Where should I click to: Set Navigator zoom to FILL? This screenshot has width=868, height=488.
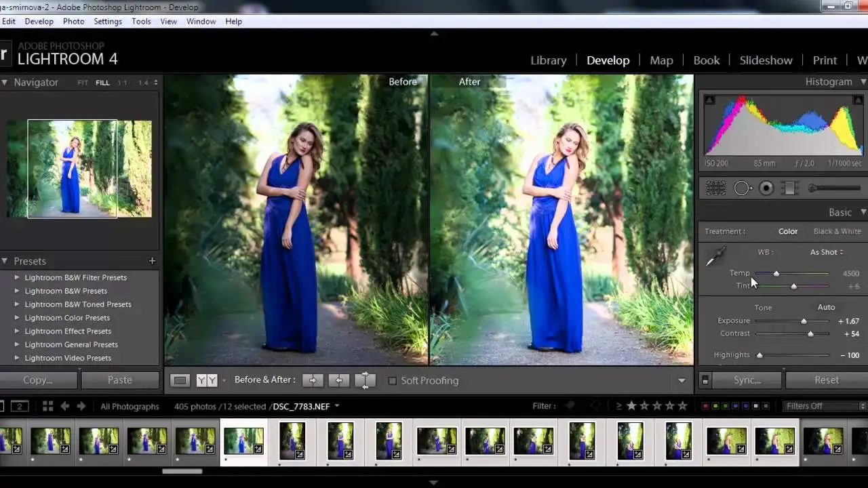(102, 83)
